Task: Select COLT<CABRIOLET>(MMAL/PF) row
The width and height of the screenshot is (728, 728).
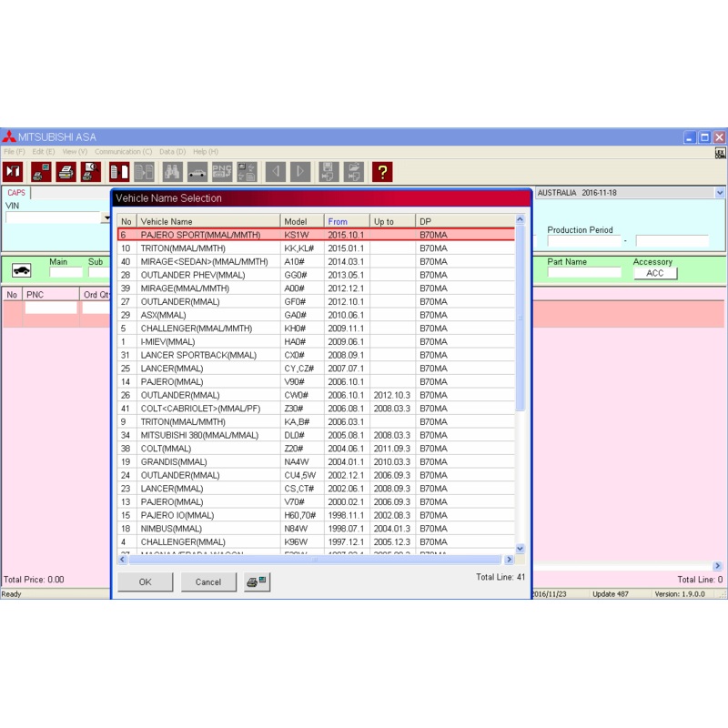Action: (316, 409)
